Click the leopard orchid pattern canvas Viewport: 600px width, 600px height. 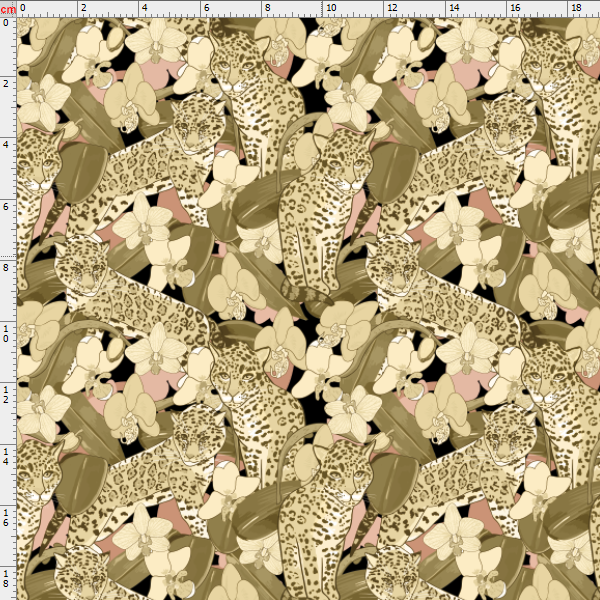(x=308, y=309)
